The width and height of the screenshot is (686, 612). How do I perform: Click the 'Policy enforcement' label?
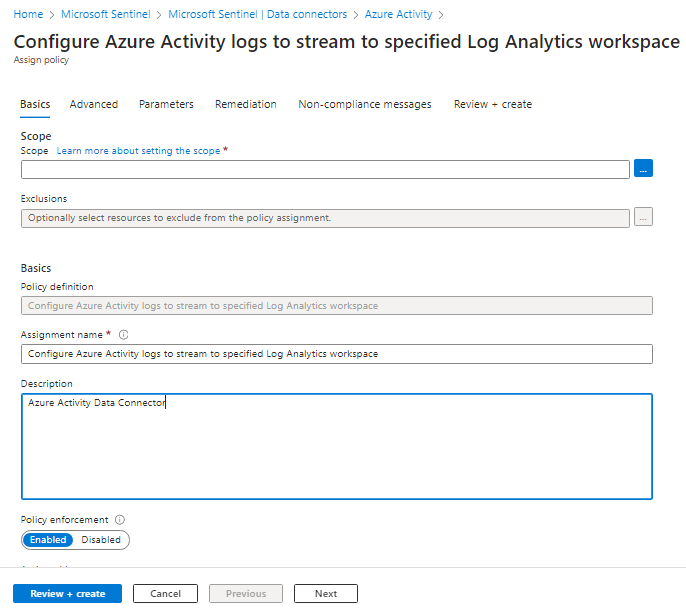[64, 520]
